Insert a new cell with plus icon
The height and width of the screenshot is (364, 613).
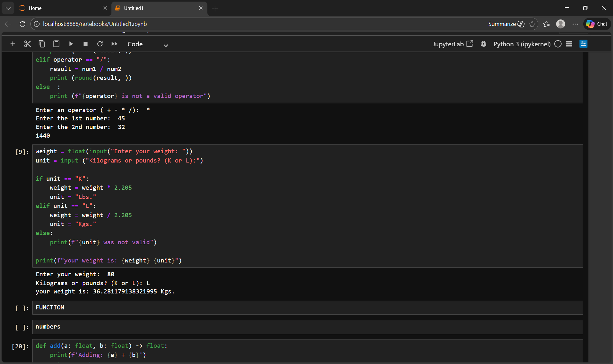pos(13,44)
